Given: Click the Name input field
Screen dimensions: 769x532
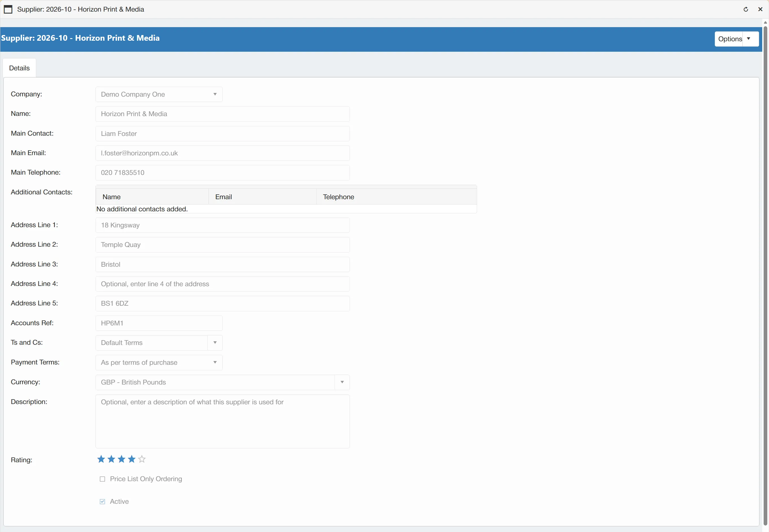Looking at the screenshot, I should (x=223, y=114).
